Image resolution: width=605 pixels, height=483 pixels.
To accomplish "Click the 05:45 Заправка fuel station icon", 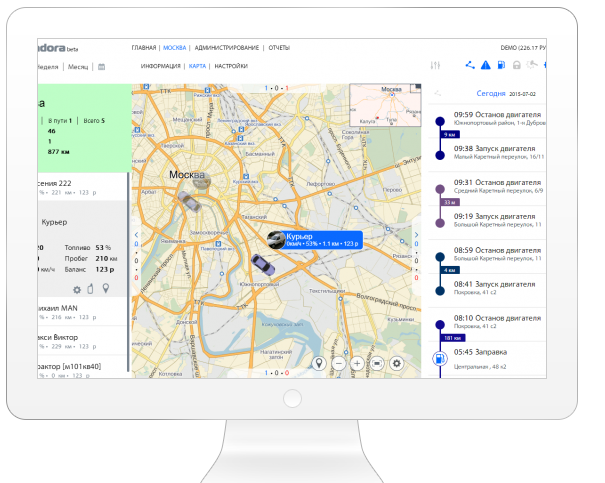I will tap(440, 358).
